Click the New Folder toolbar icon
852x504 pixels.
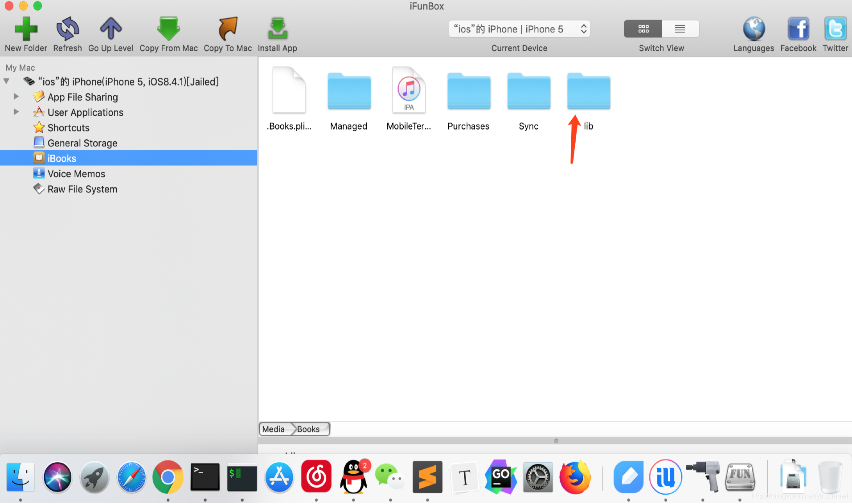(26, 29)
